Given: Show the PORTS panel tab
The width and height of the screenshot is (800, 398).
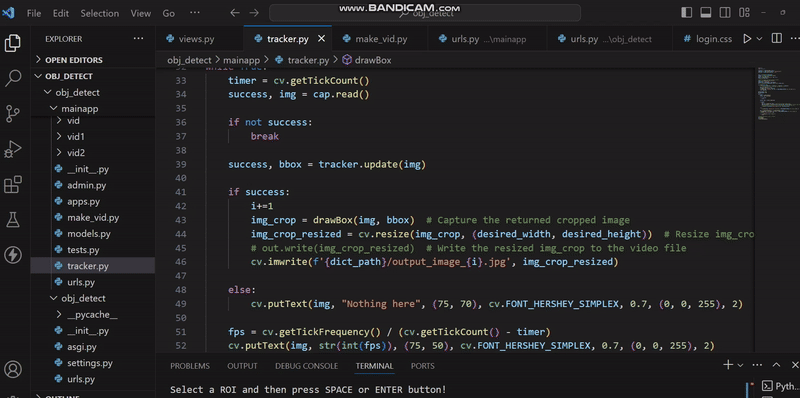Looking at the screenshot, I should click(423, 366).
